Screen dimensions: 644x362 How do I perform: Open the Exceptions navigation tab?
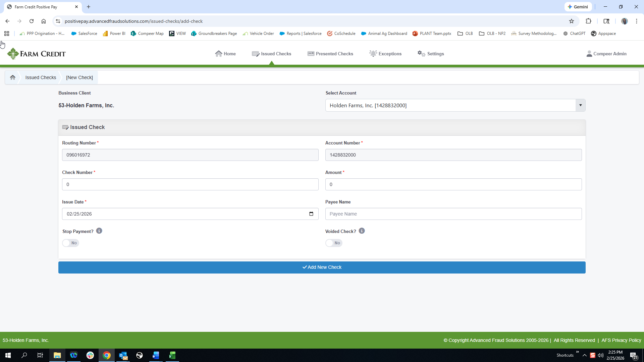point(385,54)
